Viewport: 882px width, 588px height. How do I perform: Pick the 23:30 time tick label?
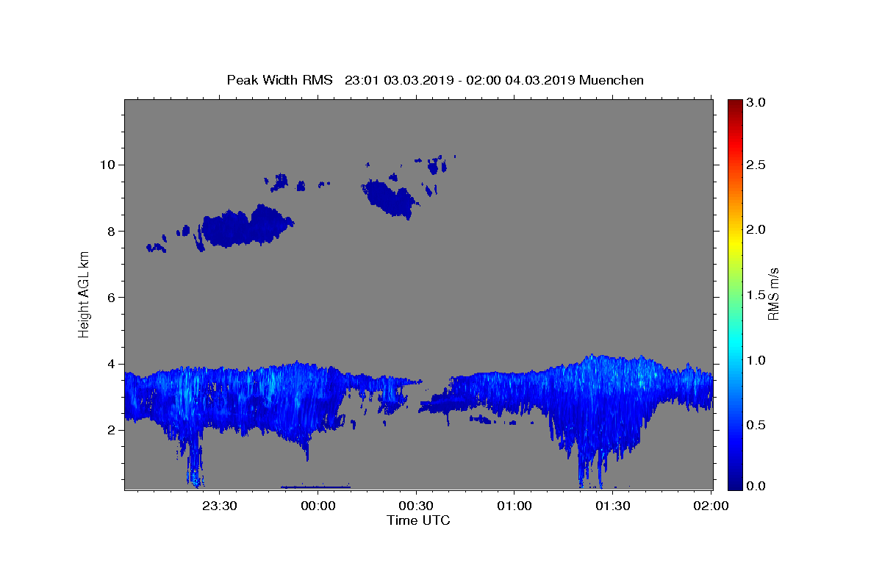[x=220, y=506]
